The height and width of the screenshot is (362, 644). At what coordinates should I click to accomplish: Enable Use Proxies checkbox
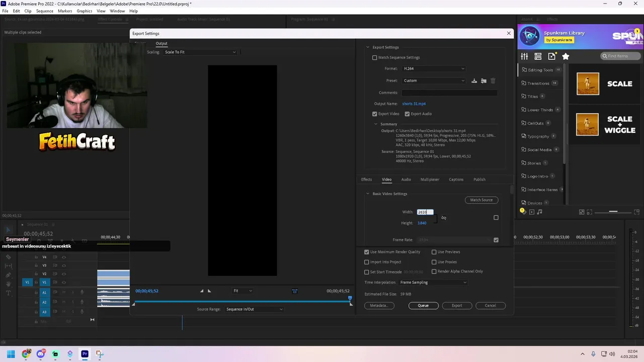pyautogui.click(x=434, y=262)
